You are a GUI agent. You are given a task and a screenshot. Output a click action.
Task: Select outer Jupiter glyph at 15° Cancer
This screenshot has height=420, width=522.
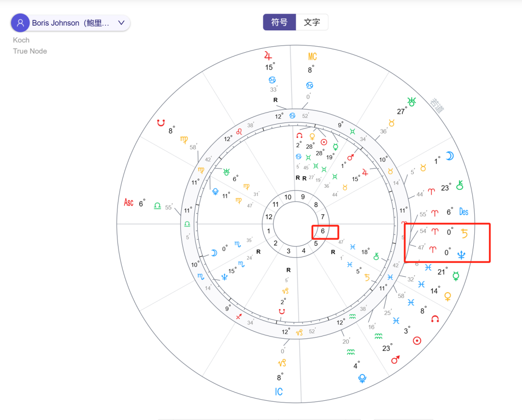[268, 56]
